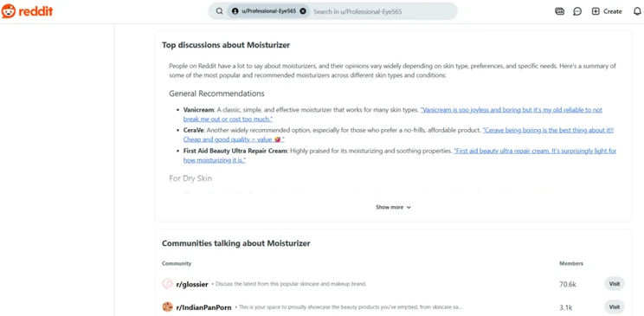Select the bold CeraVe product name
The width and height of the screenshot is (644, 316).
point(193,130)
